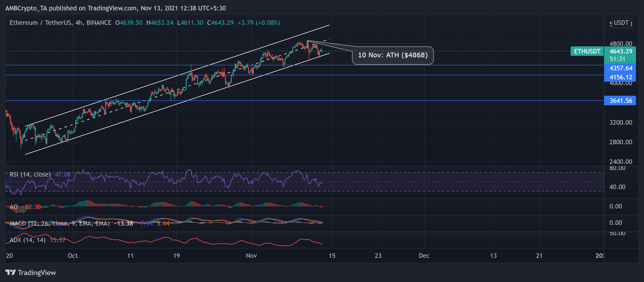
Task: Click the 3641.56 price level label
Action: tap(620, 101)
